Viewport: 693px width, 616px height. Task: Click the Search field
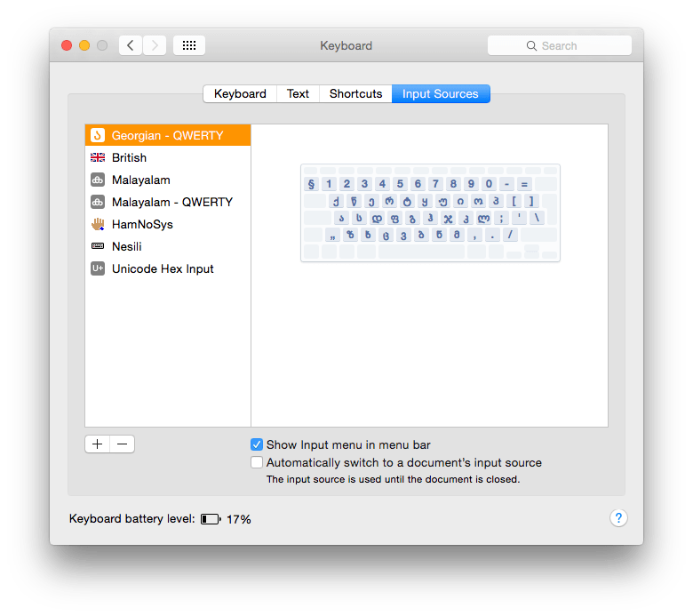[x=560, y=45]
